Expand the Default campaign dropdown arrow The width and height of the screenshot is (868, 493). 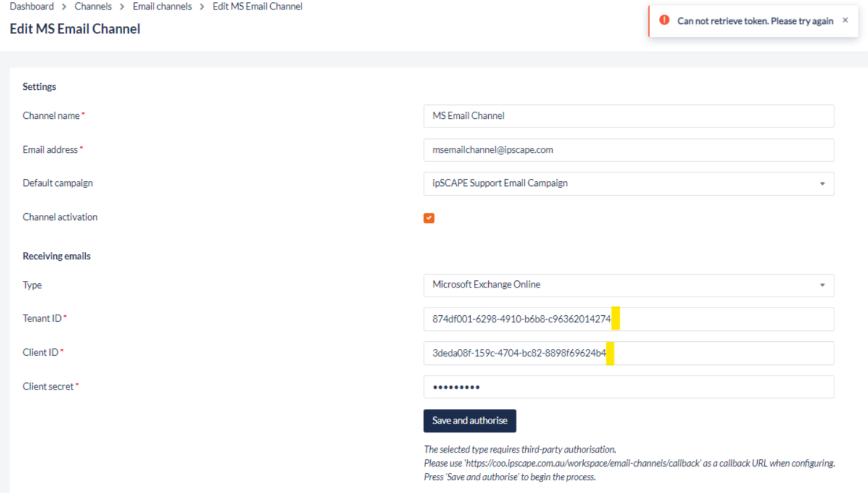822,184
